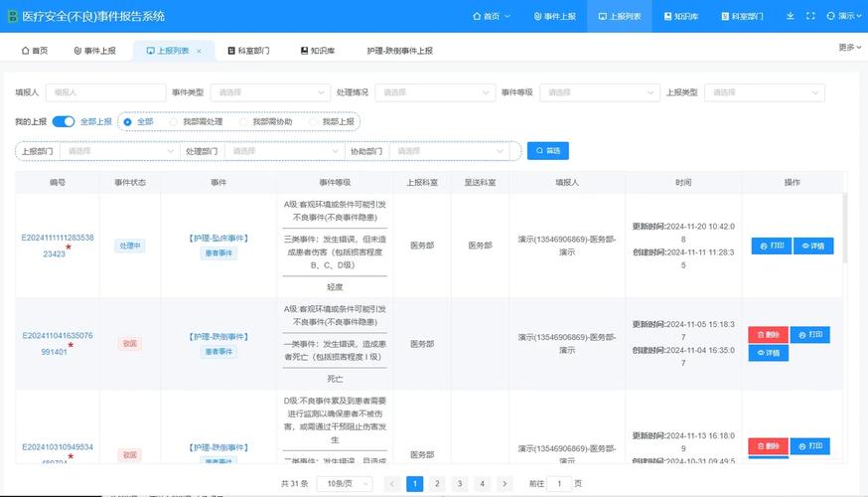Go to next page arrow
868x497 pixels.
pyautogui.click(x=505, y=484)
